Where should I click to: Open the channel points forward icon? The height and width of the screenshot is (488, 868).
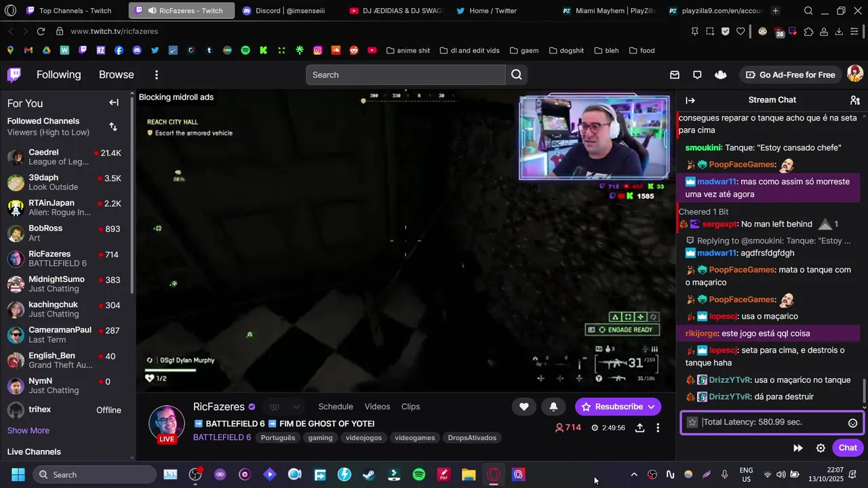pos(798,448)
